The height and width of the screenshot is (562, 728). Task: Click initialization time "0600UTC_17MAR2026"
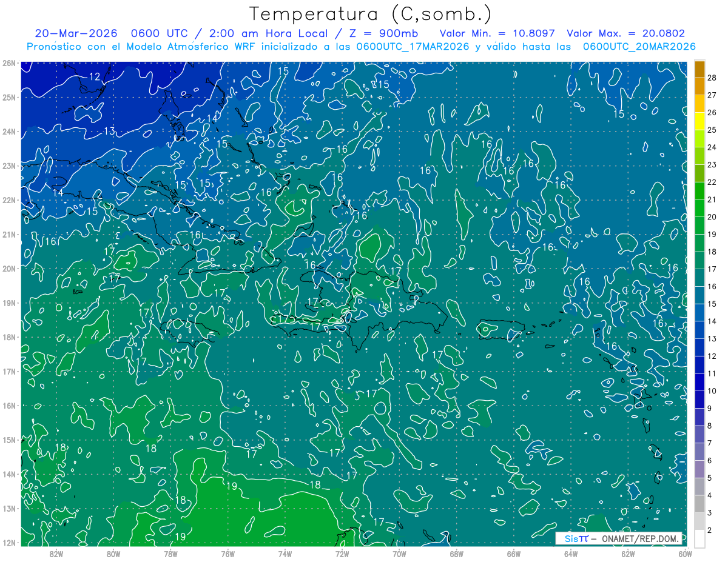[413, 47]
